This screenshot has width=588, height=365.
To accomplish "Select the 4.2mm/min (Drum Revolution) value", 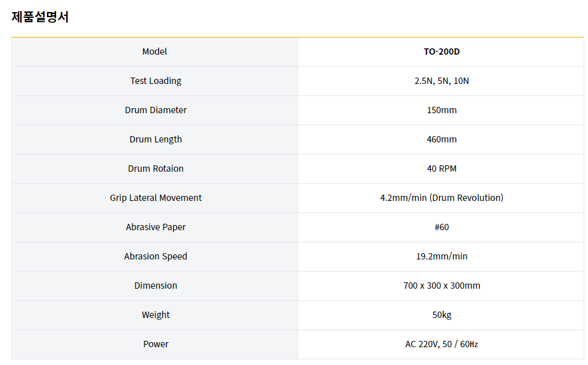I will (441, 198).
